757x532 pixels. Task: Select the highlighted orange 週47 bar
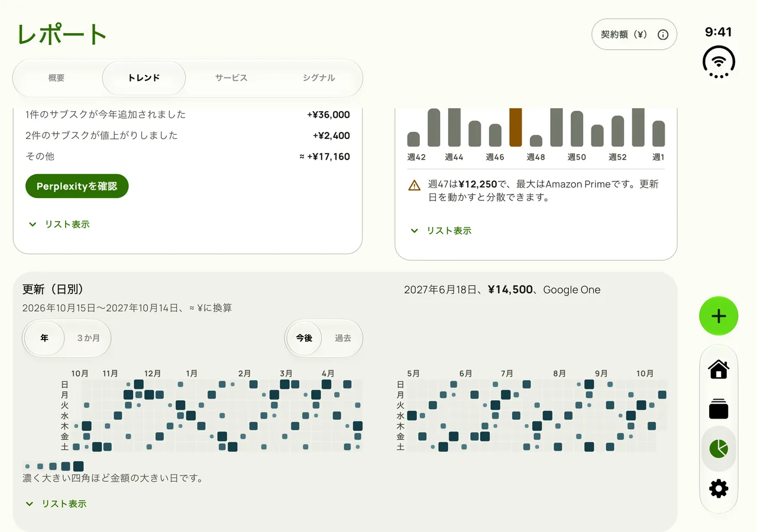point(516,127)
